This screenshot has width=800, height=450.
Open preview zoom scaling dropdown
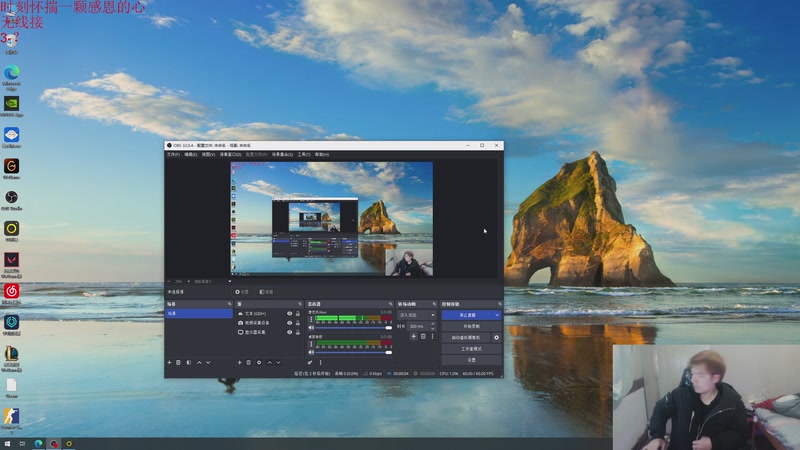[x=230, y=281]
